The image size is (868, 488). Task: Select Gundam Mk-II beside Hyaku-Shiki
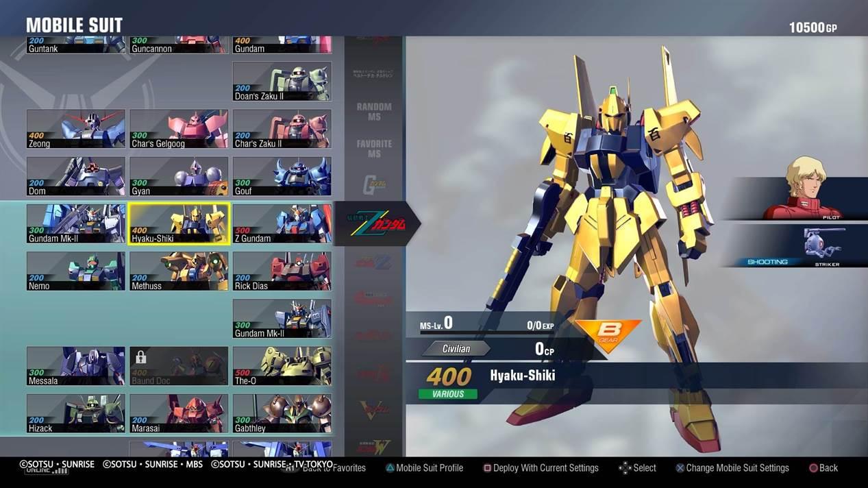76,223
